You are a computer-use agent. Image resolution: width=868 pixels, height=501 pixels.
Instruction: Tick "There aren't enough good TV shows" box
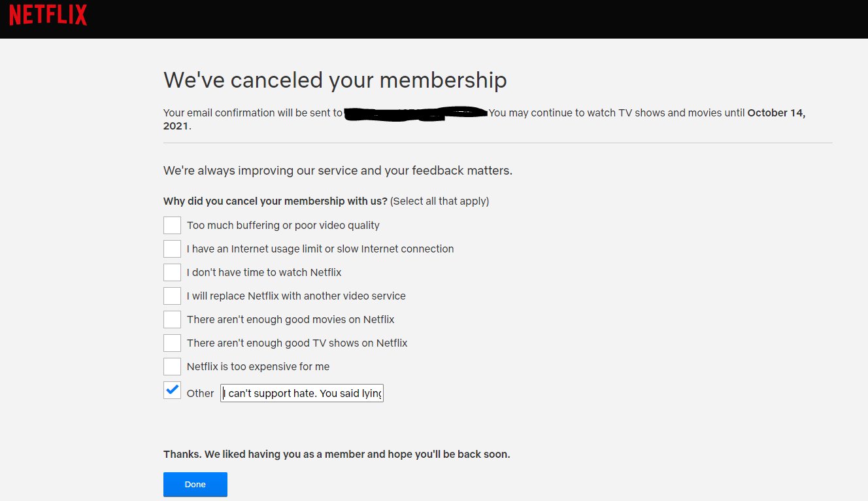coord(172,343)
